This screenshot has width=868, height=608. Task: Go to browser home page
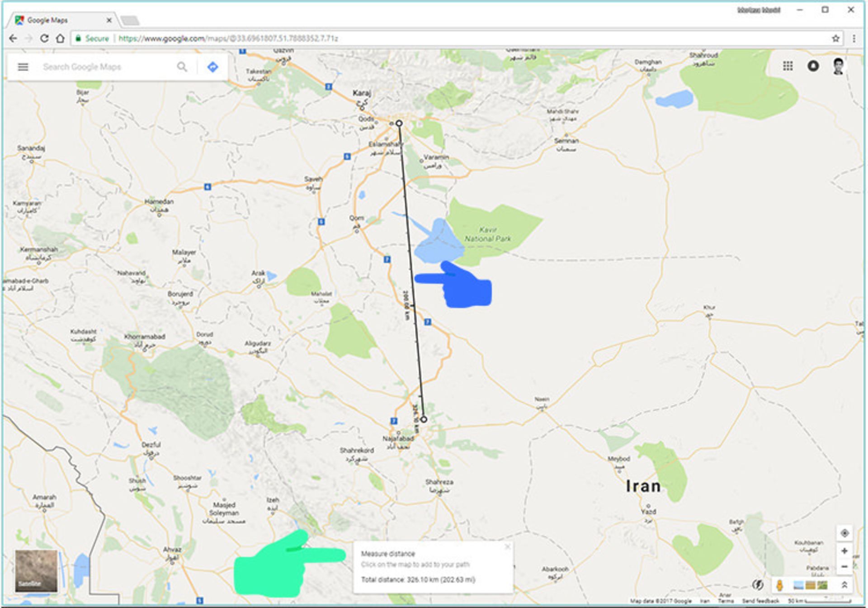[60, 38]
